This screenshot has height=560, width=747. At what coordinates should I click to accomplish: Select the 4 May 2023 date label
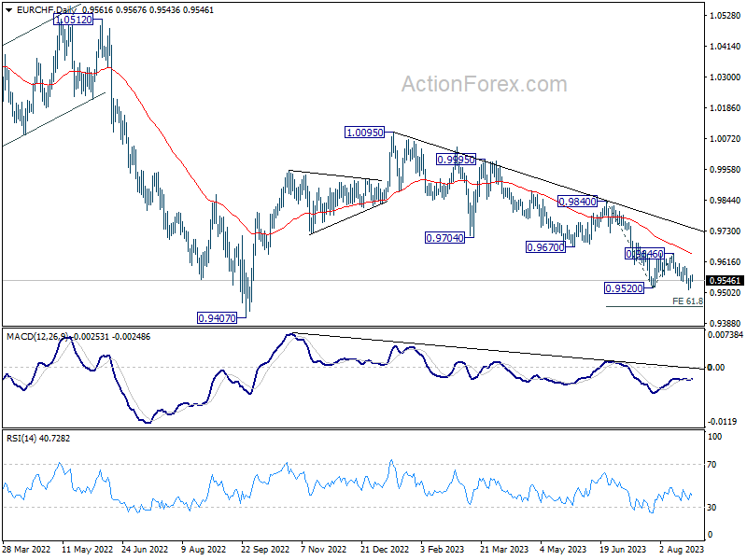(563, 549)
